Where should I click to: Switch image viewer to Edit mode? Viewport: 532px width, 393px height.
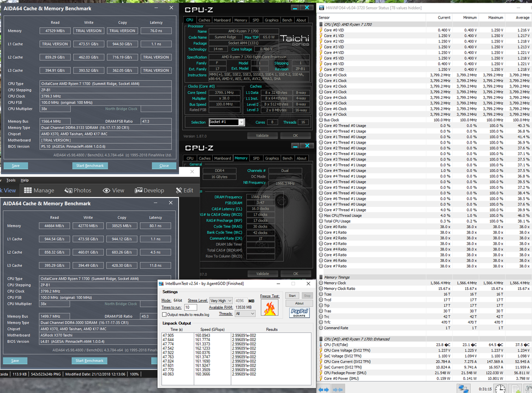pyautogui.click(x=184, y=190)
